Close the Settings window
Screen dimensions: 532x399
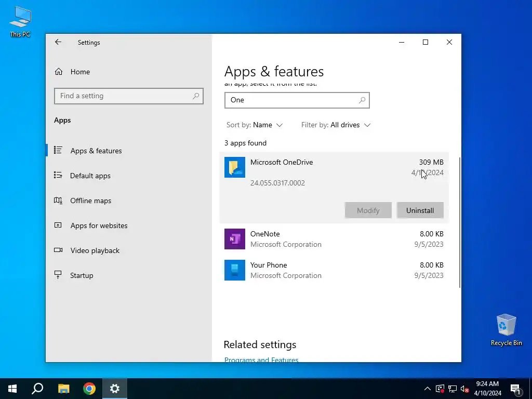449,42
